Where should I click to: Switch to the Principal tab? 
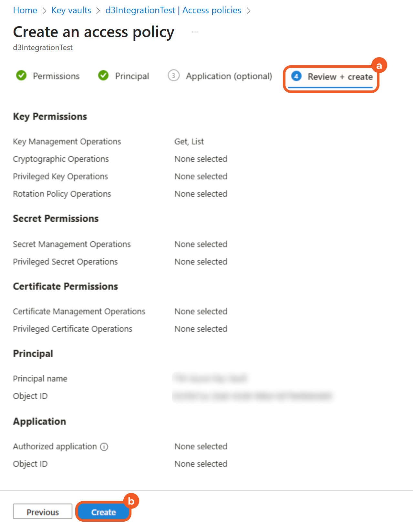click(132, 76)
